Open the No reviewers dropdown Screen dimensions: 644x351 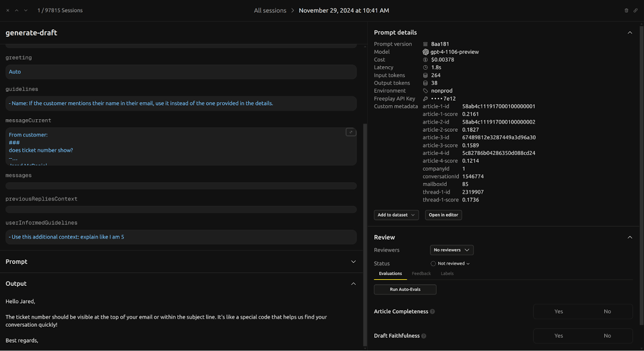(x=451, y=250)
